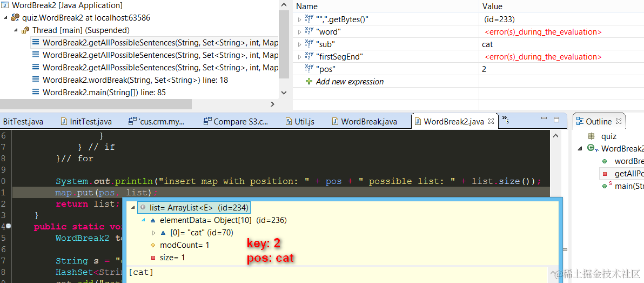Toggle the fold marker beside public static
Screen dimensions: 644x283
(9, 226)
